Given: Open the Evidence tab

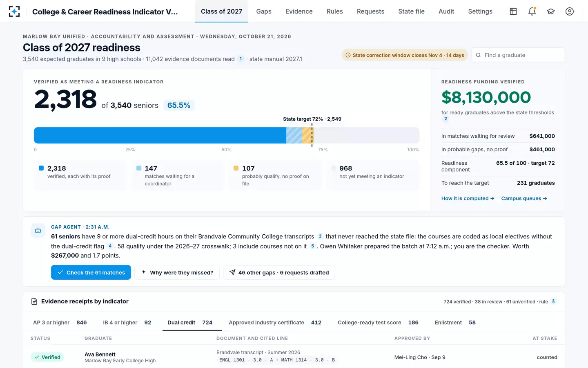Looking at the screenshot, I should pyautogui.click(x=299, y=11).
